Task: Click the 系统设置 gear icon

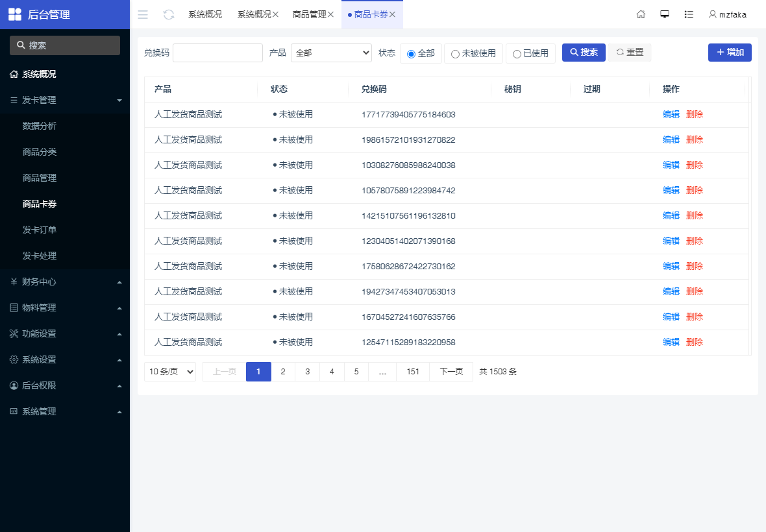Action: point(14,359)
